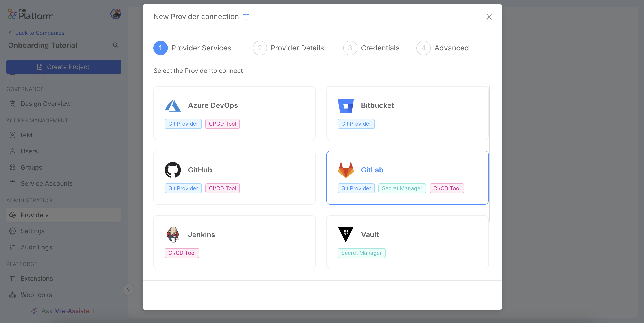Click the Users person icon
The width and height of the screenshot is (644, 323).
click(x=13, y=151)
